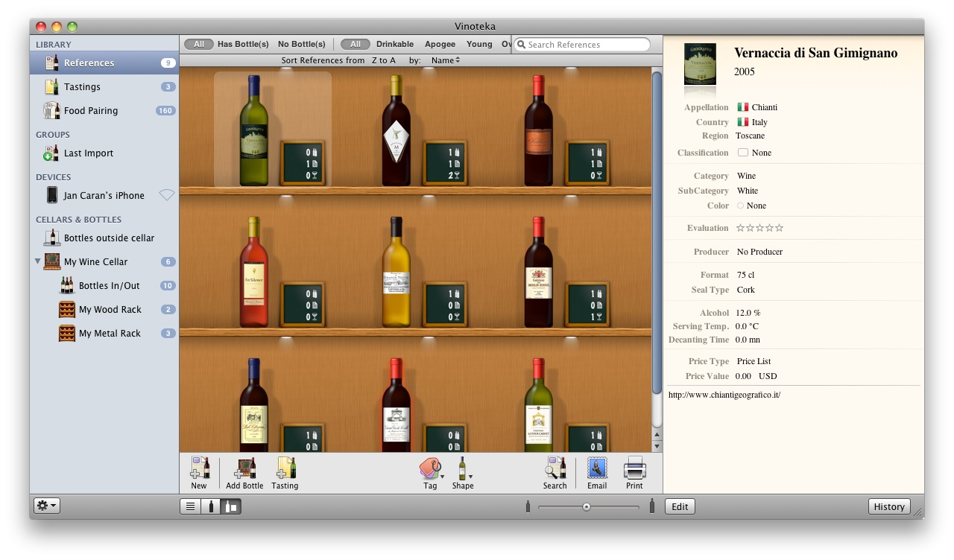954x560 pixels.
Task: Select the Has Bottle(s) filter
Action: [243, 45]
